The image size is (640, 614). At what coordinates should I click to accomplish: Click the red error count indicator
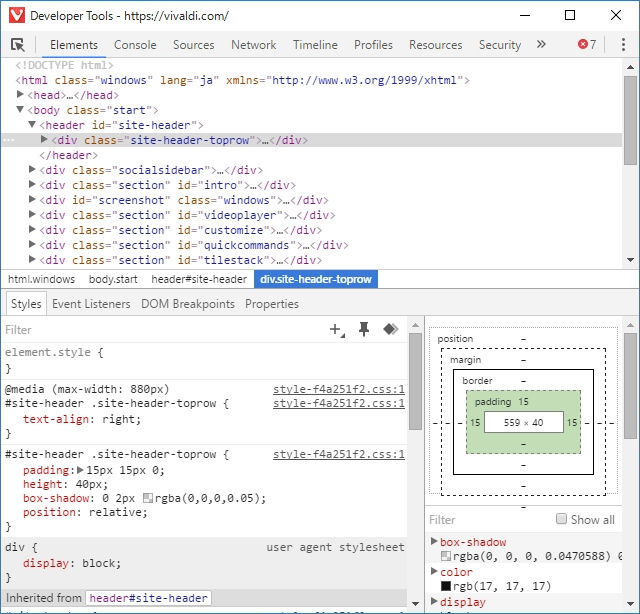[x=587, y=44]
